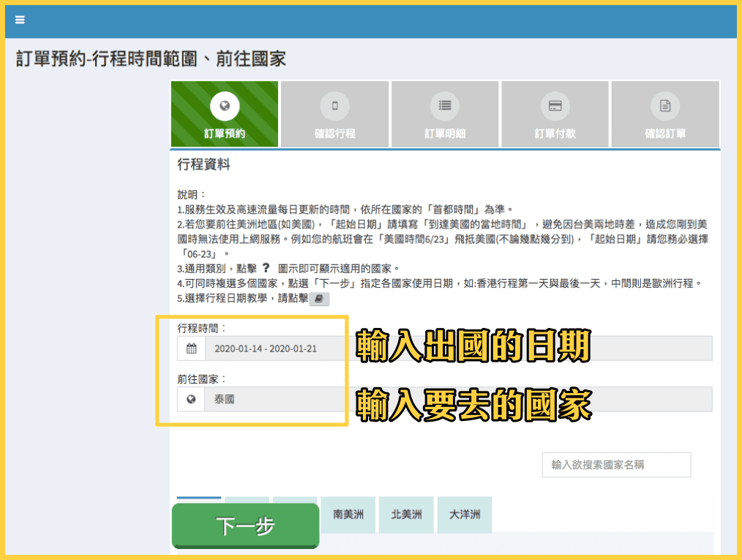Click the 行程資料 section heading
This screenshot has width=742, height=560.
[204, 165]
